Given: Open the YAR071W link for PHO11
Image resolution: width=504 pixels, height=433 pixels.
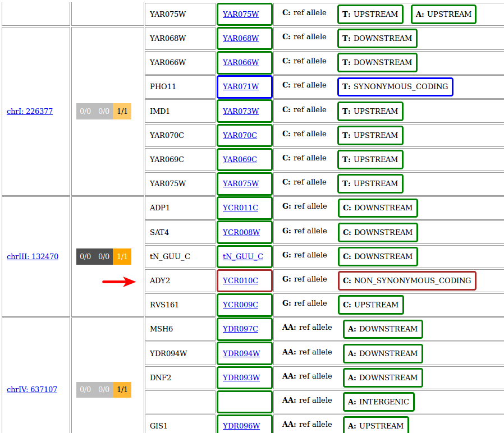Looking at the screenshot, I should click(241, 86).
